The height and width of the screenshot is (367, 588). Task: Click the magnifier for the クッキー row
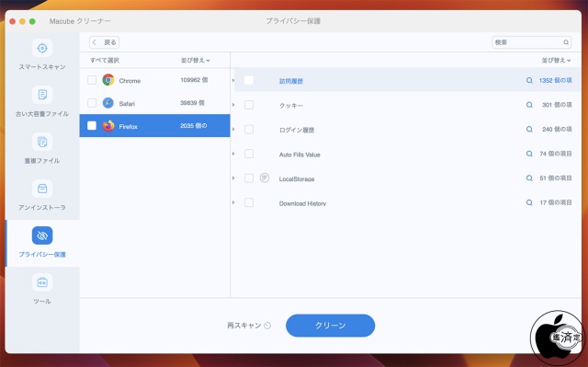click(529, 105)
